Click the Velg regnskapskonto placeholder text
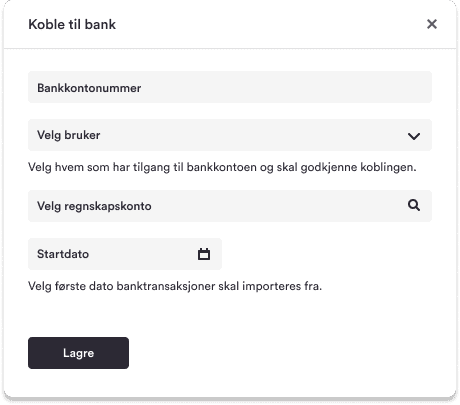460x405 pixels. 94,206
